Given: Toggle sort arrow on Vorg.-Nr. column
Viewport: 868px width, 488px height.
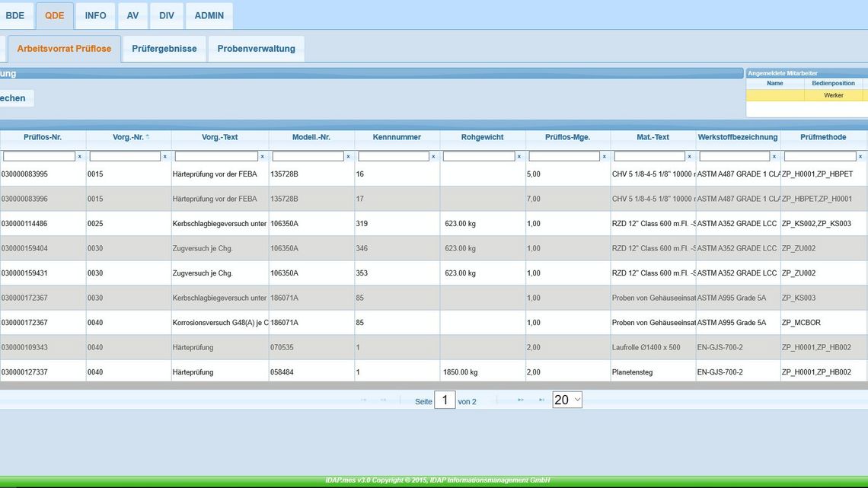Looking at the screenshot, I should (x=148, y=137).
